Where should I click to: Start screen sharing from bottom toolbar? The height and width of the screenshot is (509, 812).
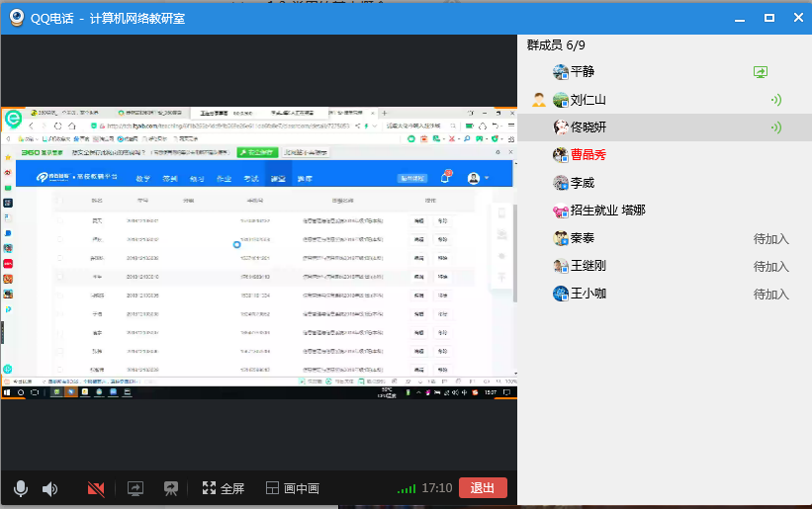pos(135,488)
